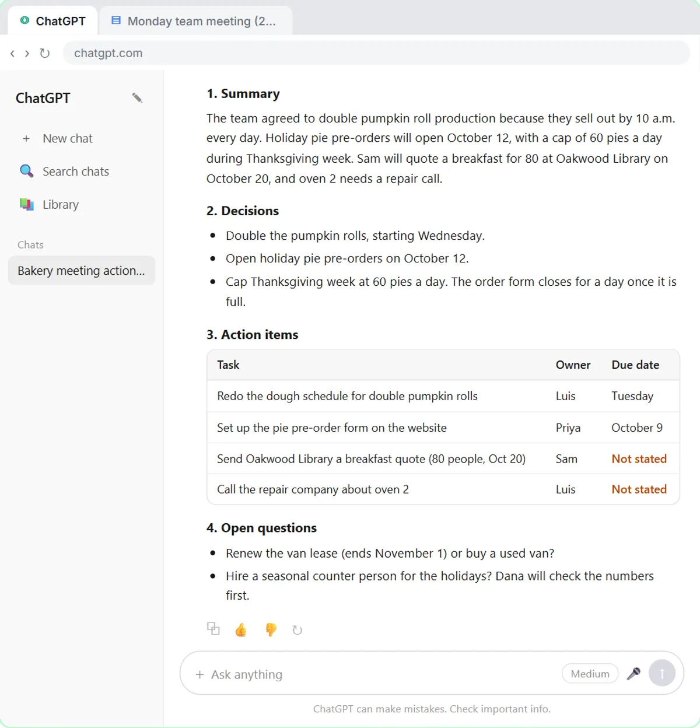Click the send arrow button

click(x=662, y=673)
